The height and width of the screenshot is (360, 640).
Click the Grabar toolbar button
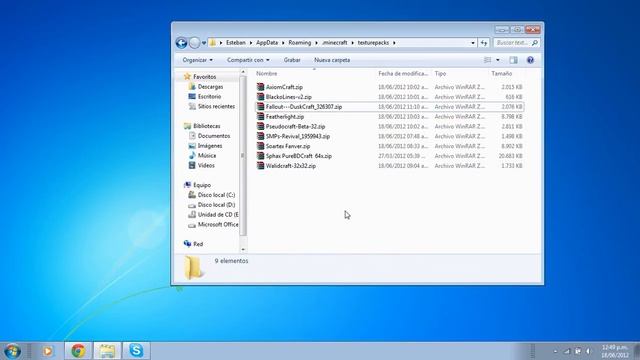click(x=292, y=60)
